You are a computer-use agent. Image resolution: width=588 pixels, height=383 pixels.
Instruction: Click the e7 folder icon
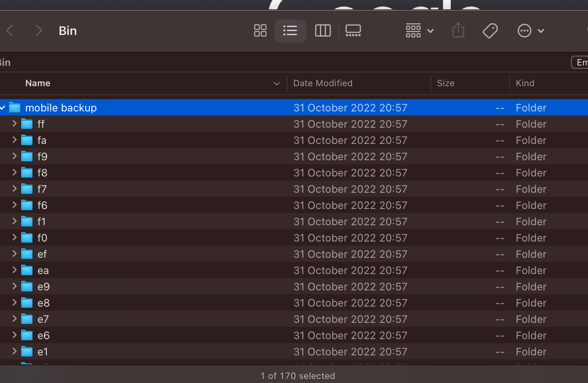click(27, 319)
